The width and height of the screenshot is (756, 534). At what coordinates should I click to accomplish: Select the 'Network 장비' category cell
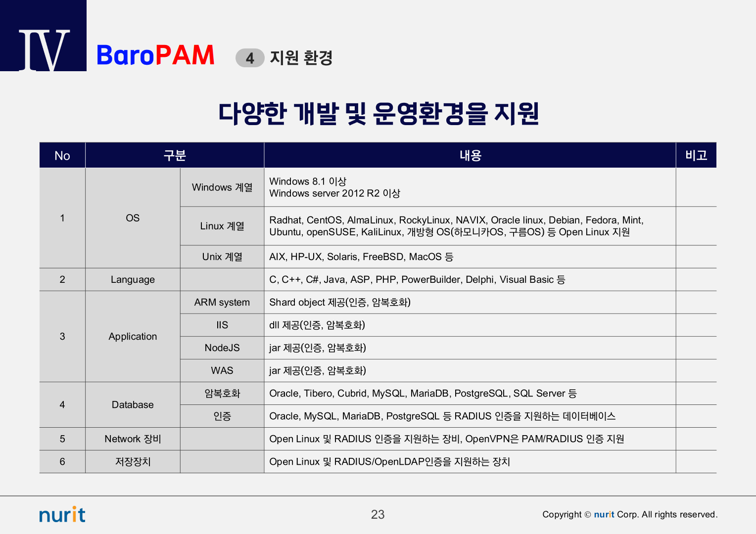pyautogui.click(x=133, y=439)
